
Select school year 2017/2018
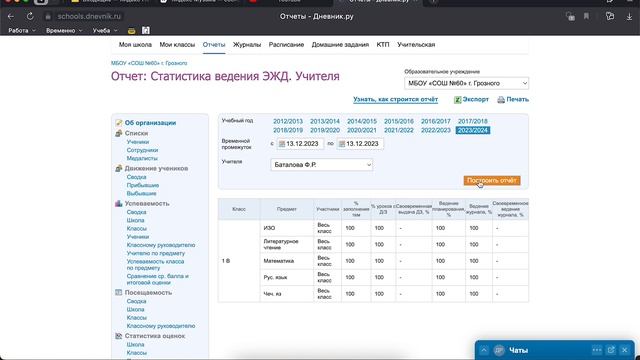(473, 122)
